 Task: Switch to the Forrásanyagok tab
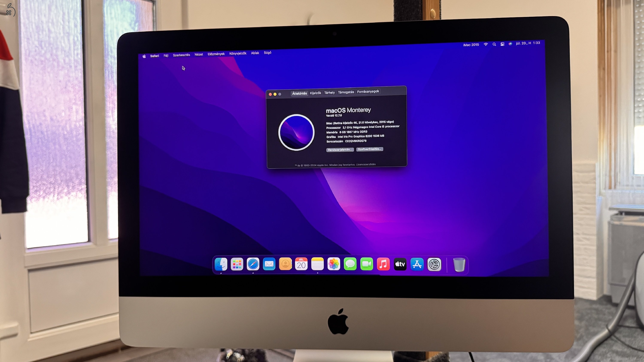click(368, 92)
